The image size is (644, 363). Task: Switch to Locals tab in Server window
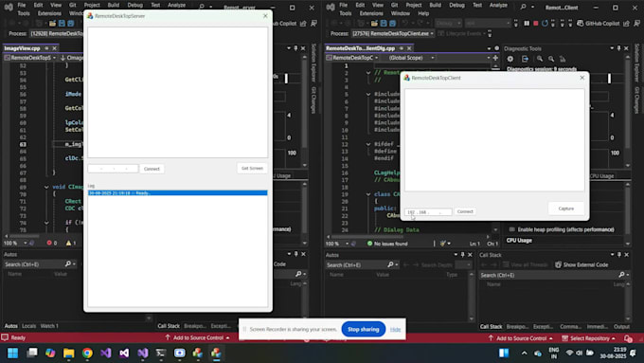coord(28,326)
